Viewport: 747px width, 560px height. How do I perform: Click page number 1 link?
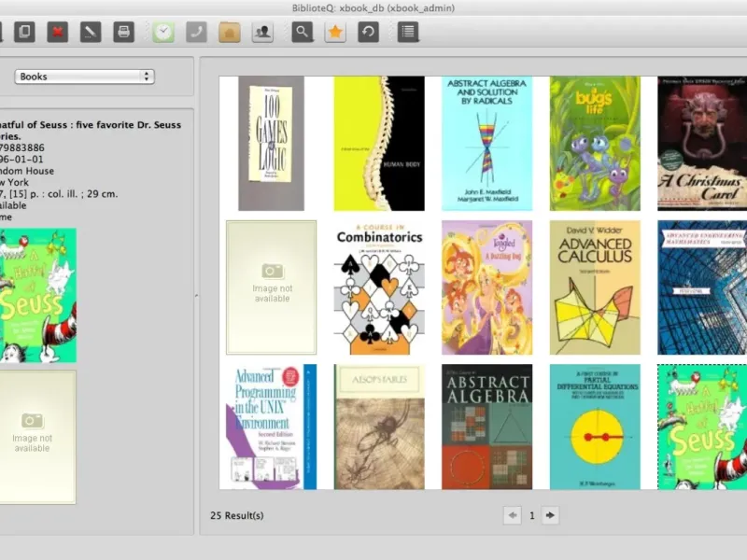[531, 515]
